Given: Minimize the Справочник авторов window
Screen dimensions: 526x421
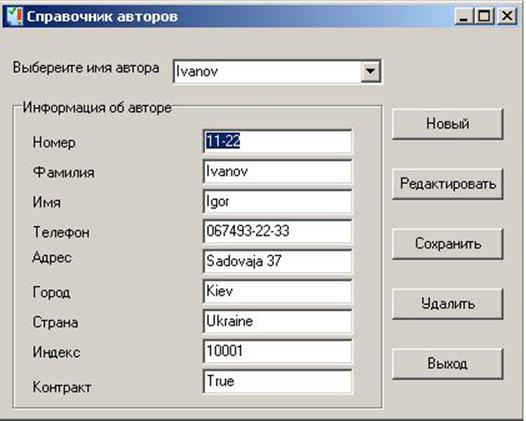Looking at the screenshot, I should coord(464,16).
